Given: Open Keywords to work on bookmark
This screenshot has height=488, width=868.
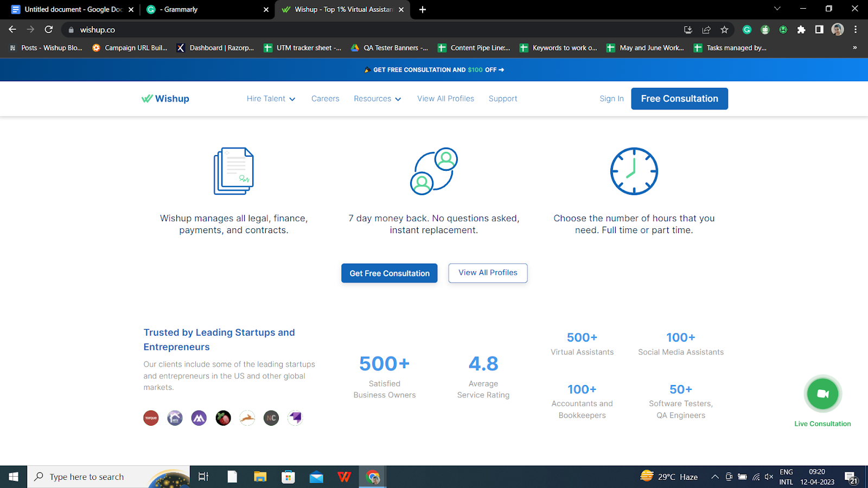Looking at the screenshot, I should coord(558,48).
